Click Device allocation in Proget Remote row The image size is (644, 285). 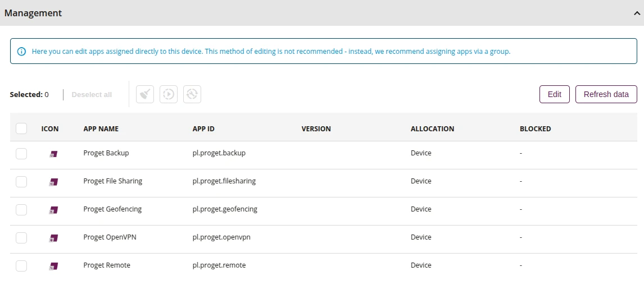(x=421, y=265)
